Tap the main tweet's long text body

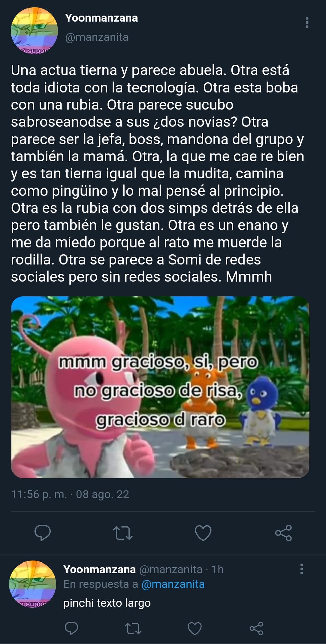coord(158,173)
